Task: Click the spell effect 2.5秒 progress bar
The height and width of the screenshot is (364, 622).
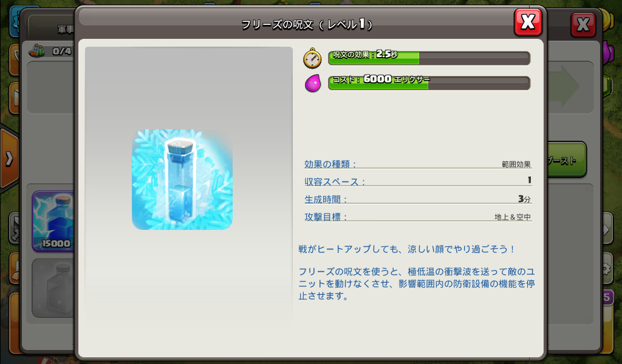Action: 429,58
